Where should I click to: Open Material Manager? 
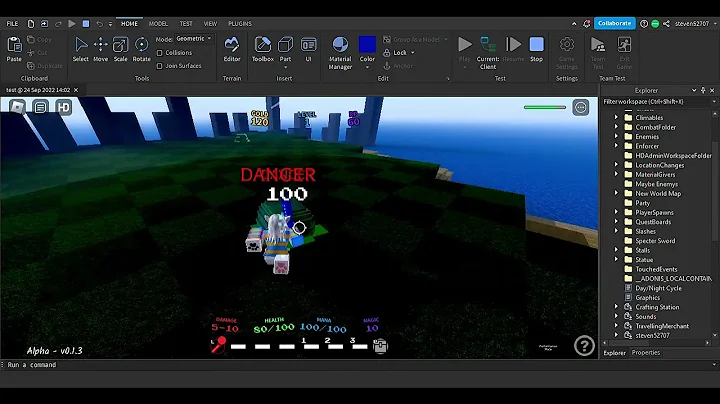coord(340,53)
